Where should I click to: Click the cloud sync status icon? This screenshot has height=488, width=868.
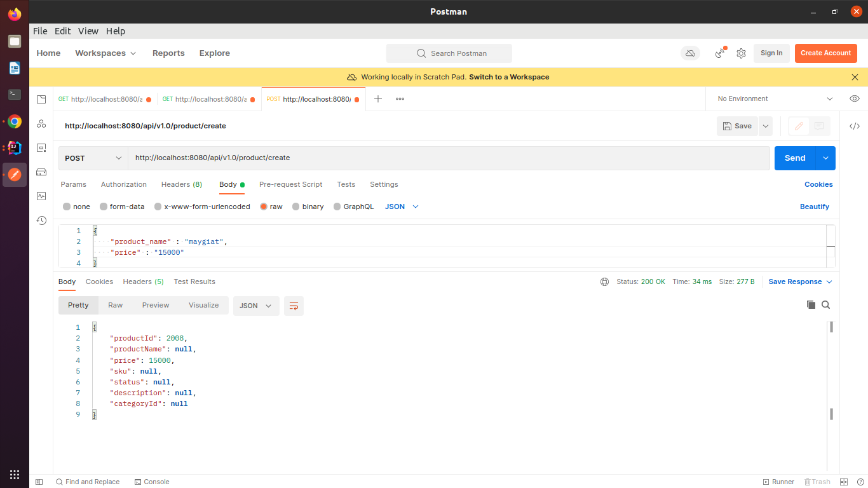pyautogui.click(x=690, y=53)
